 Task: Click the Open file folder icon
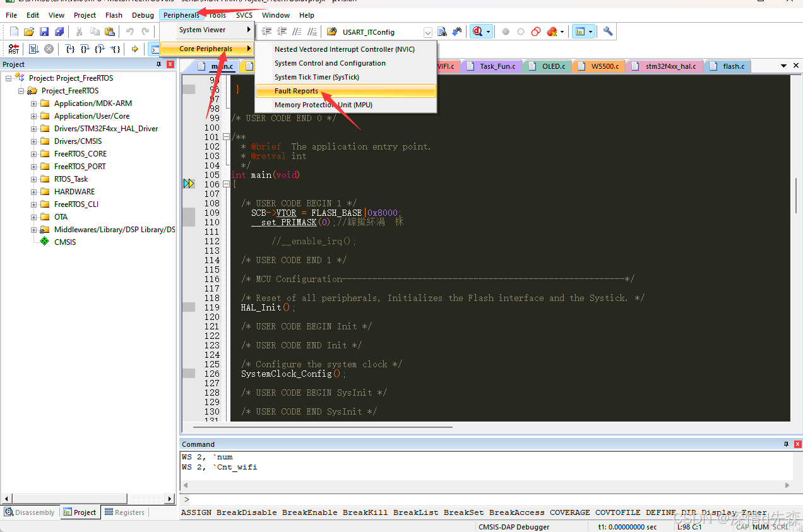coord(29,32)
